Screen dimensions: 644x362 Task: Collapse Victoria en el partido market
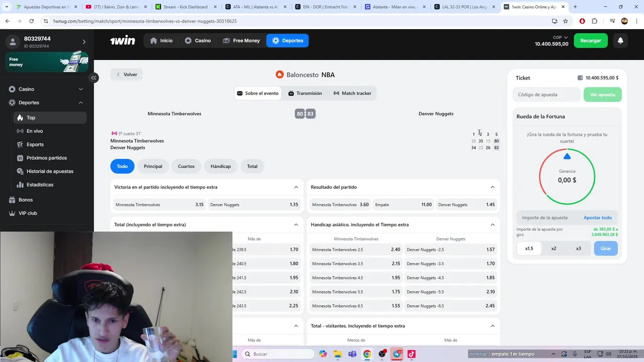pyautogui.click(x=296, y=187)
